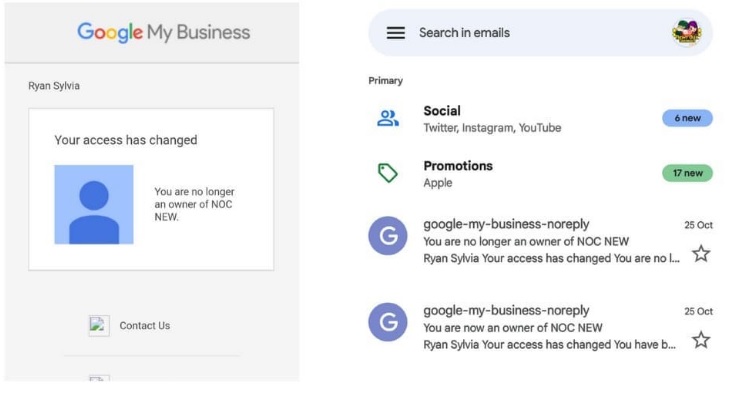Click the broken image icon beside Contact Us
Viewport: 732px width, 397px height.
click(x=99, y=326)
